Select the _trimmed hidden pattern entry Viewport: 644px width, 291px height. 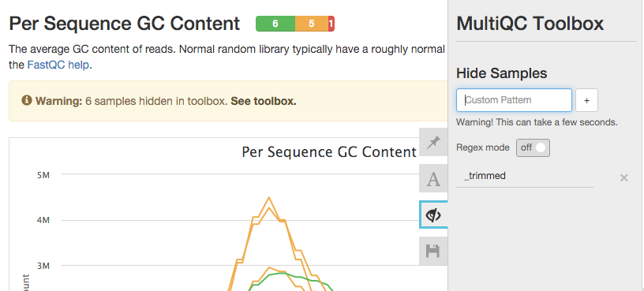pyautogui.click(x=525, y=176)
